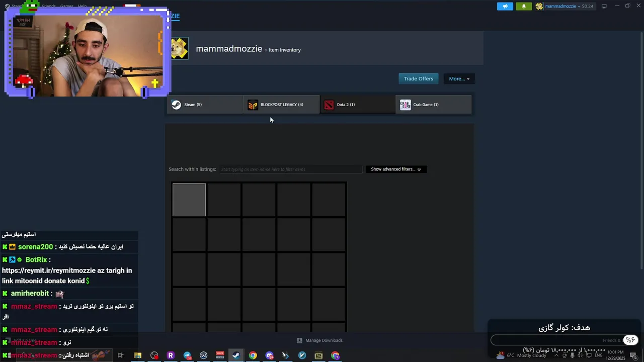This screenshot has width=644, height=362.
Task: Click the Steam taskbar icon
Action: click(x=236, y=355)
